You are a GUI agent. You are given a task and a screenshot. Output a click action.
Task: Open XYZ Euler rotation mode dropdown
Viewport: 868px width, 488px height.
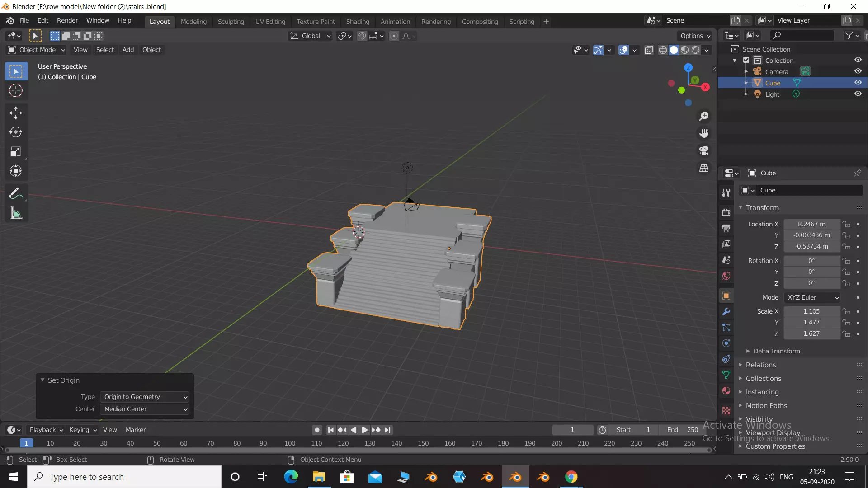[x=812, y=297]
